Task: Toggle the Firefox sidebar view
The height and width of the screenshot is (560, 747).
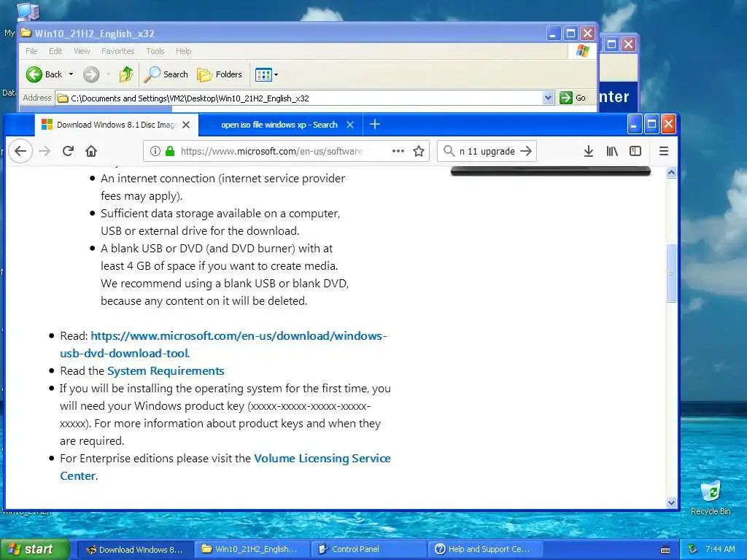Action: point(635,151)
